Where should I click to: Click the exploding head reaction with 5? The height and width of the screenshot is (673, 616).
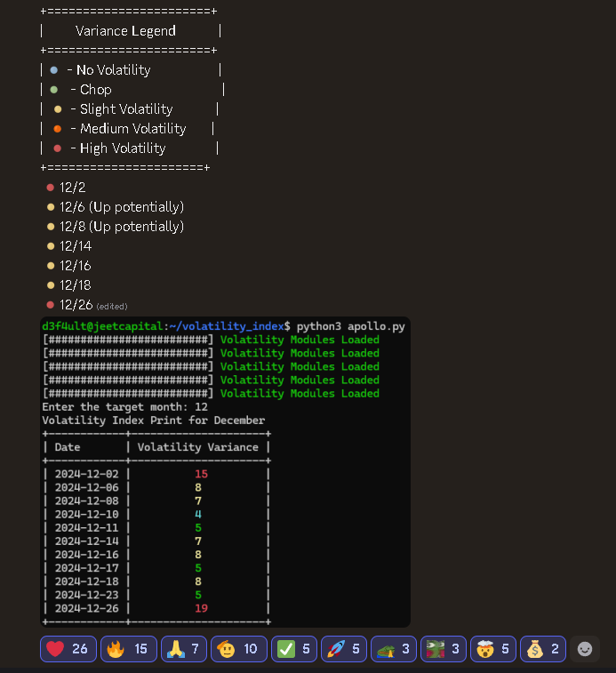click(x=493, y=649)
